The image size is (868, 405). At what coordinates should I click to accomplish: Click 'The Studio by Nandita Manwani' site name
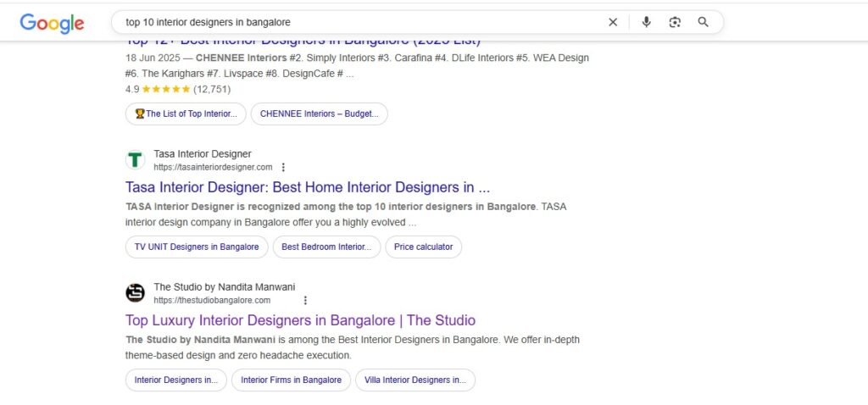tap(224, 287)
